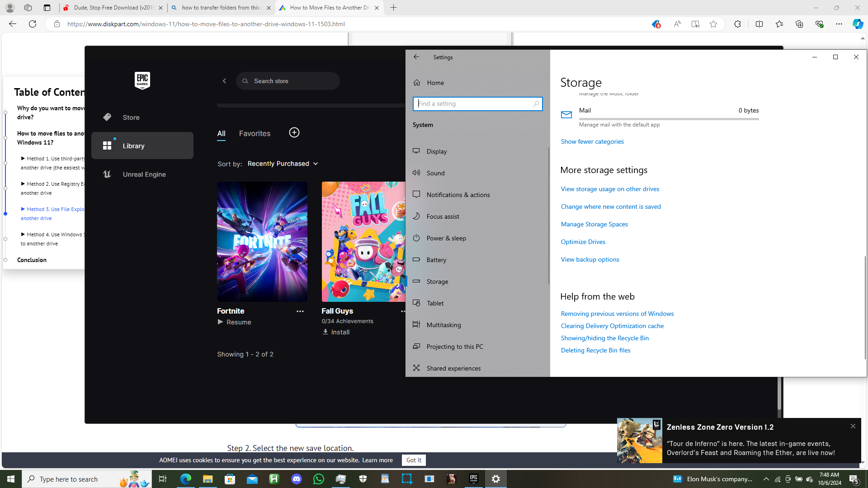
Task: Go back in Epic Games launcher
Action: click(x=224, y=81)
